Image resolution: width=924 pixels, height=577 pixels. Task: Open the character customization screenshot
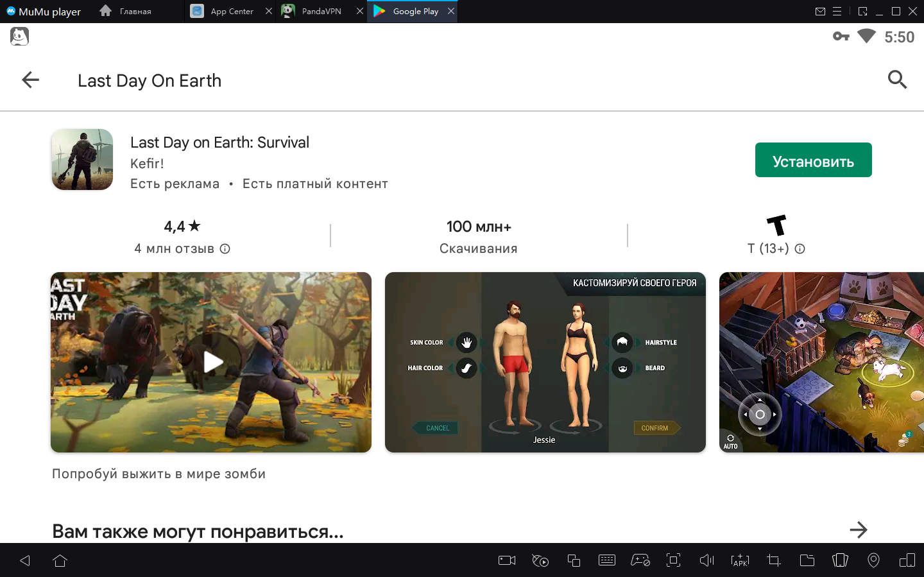(x=545, y=362)
